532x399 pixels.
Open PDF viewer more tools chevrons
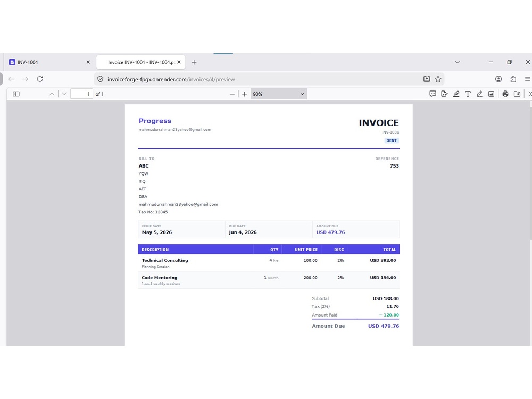click(x=530, y=94)
